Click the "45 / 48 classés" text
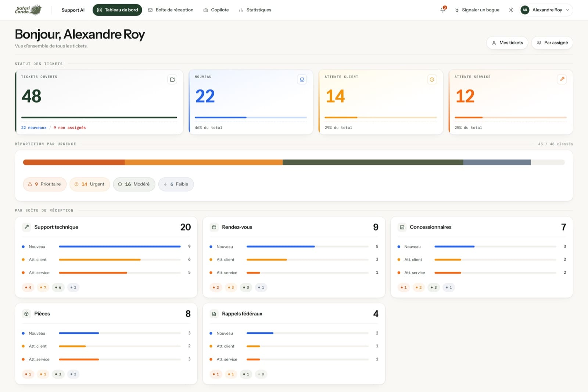Viewport: 588px width, 392px height. tap(555, 144)
